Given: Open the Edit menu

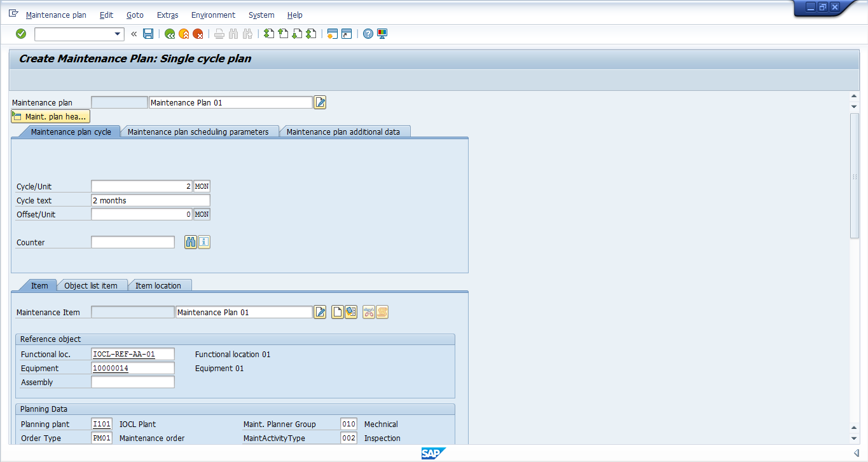Looking at the screenshot, I should point(106,15).
